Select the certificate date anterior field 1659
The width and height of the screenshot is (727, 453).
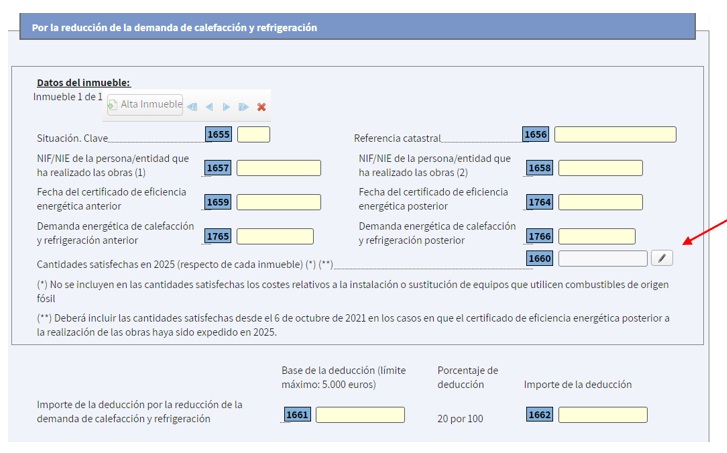(278, 202)
